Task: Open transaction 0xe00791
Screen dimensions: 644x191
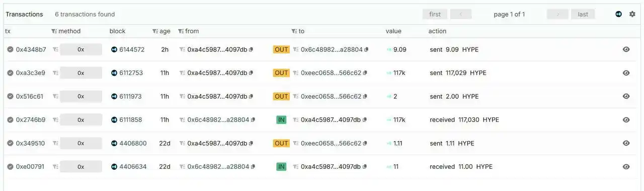Action: (30, 167)
